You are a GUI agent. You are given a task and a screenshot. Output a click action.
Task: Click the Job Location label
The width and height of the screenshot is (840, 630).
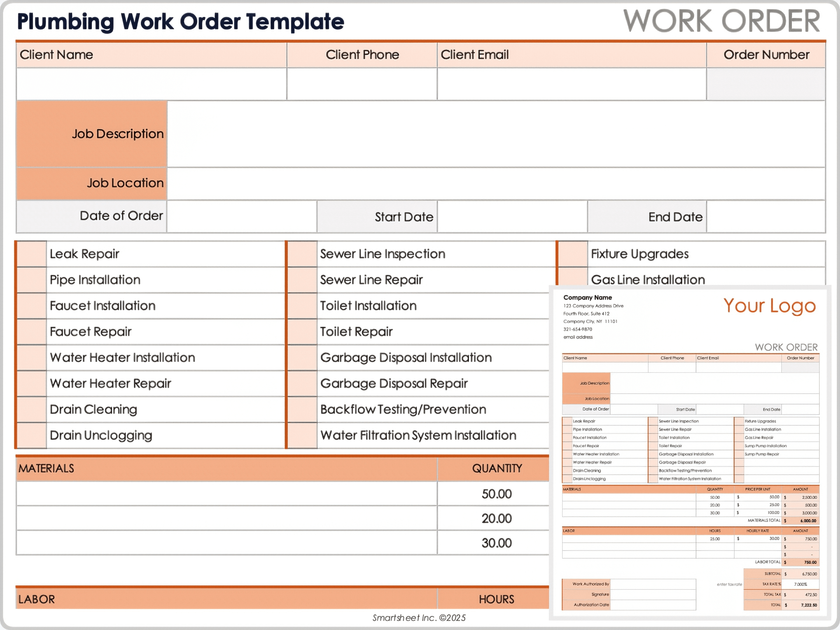[x=92, y=183]
